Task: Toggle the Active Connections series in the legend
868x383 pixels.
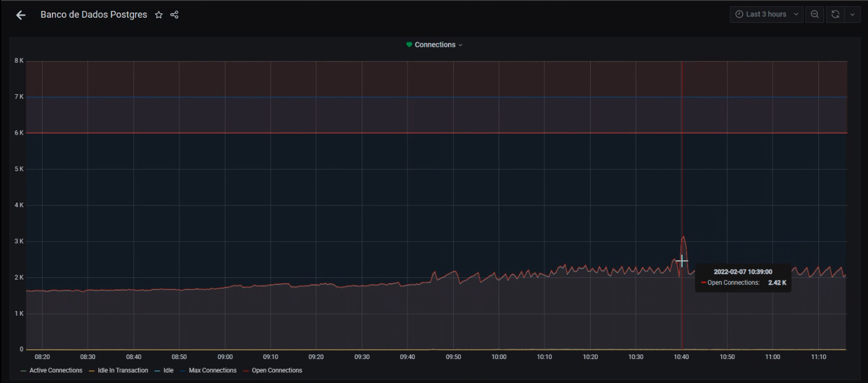Action: pyautogui.click(x=55, y=370)
